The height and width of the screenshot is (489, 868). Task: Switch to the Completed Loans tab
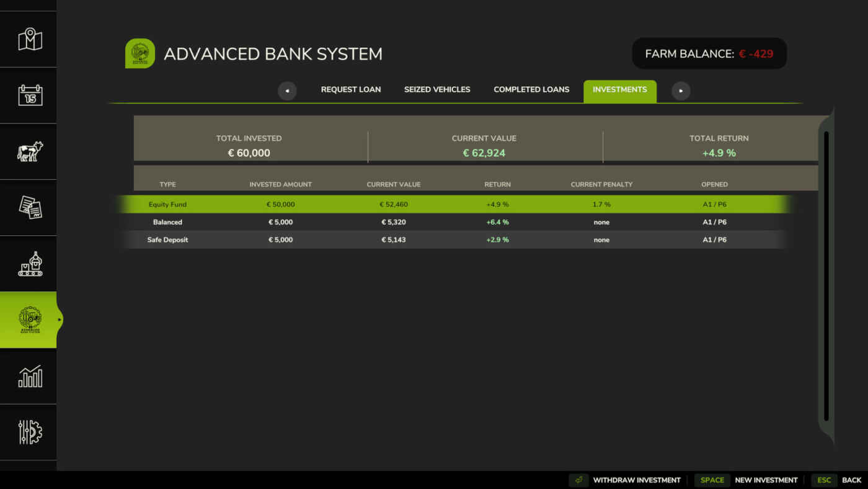[x=531, y=89]
